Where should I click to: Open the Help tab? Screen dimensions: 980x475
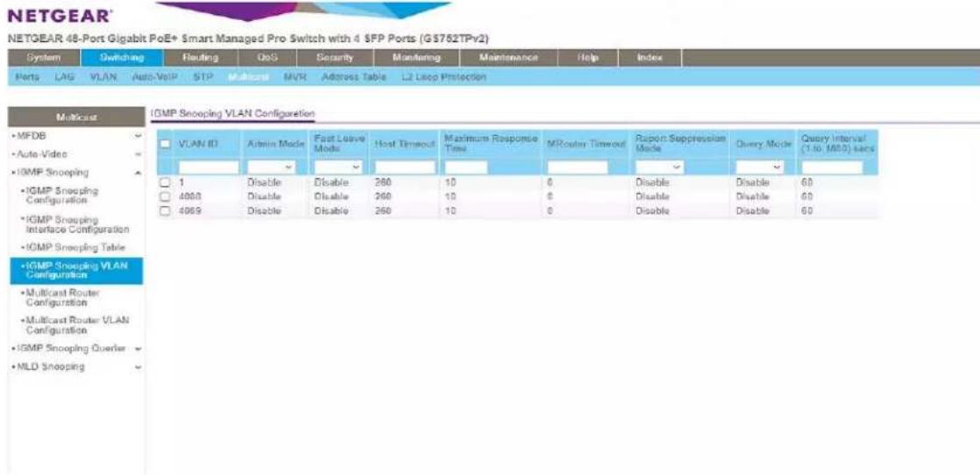(587, 58)
